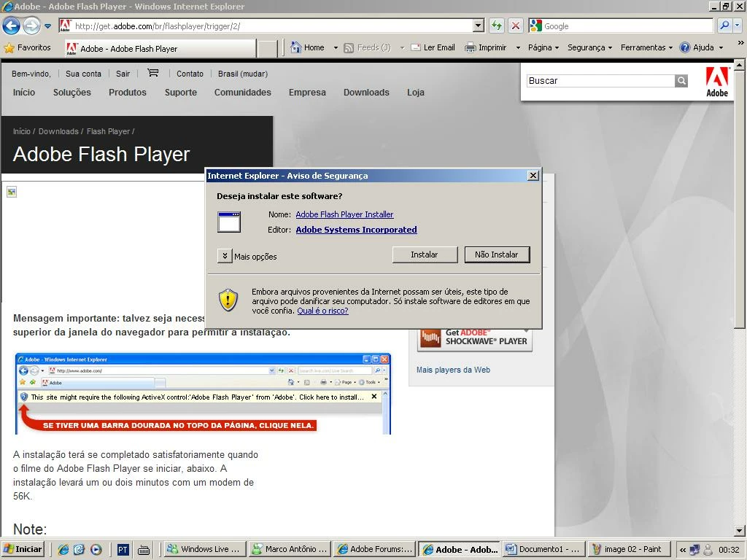Click the Stop loading red X icon

516,26
